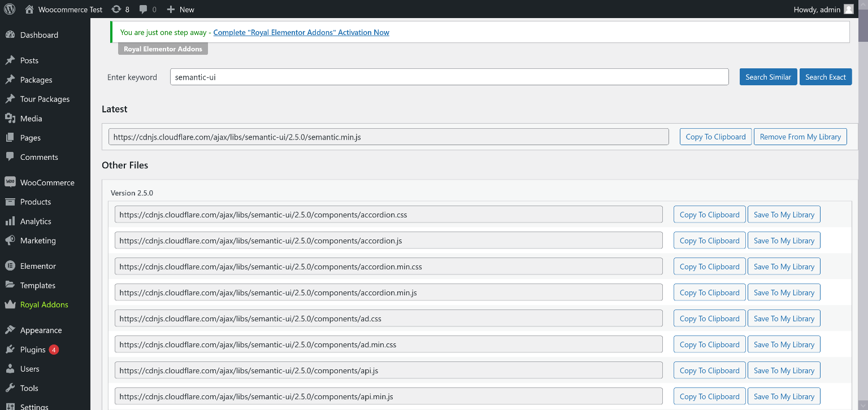Click the Posts pin icon
Screen dimensions: 868x410
click(x=10, y=60)
